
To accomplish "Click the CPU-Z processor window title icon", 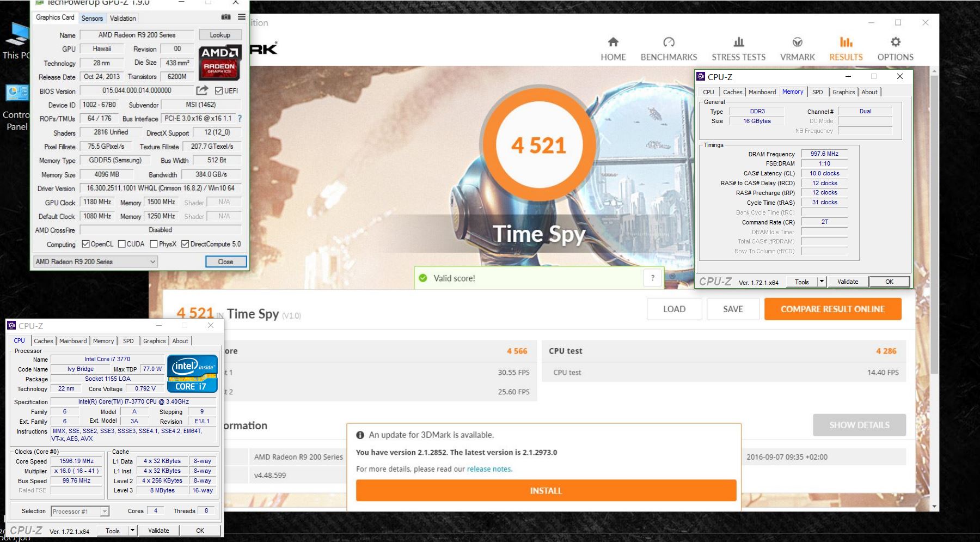I will (11, 325).
